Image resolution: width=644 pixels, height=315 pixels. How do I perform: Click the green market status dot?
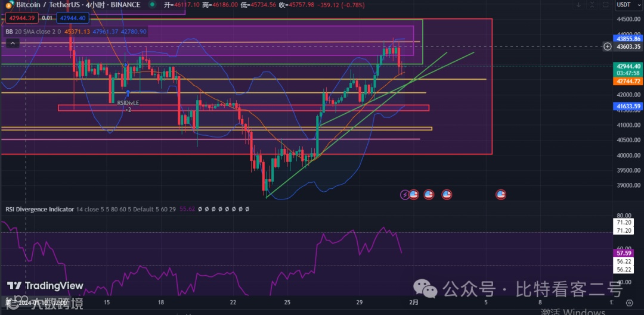point(153,5)
